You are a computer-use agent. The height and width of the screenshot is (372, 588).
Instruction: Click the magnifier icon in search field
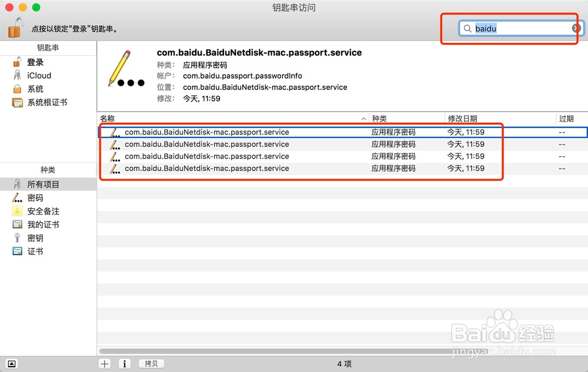coord(467,28)
